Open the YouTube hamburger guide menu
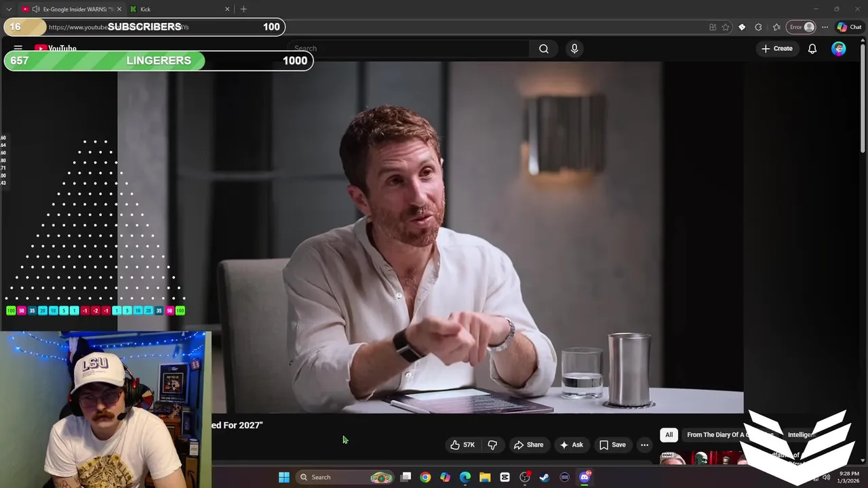 18,49
